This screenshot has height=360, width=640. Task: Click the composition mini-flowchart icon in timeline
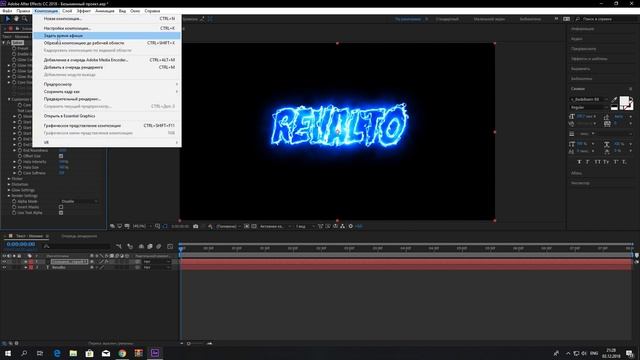point(119,247)
